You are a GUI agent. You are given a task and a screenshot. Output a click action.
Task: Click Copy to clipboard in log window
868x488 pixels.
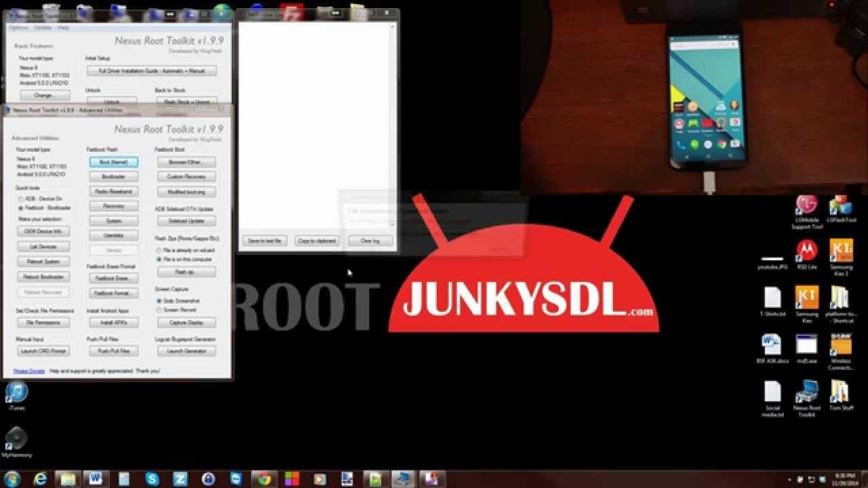(317, 241)
